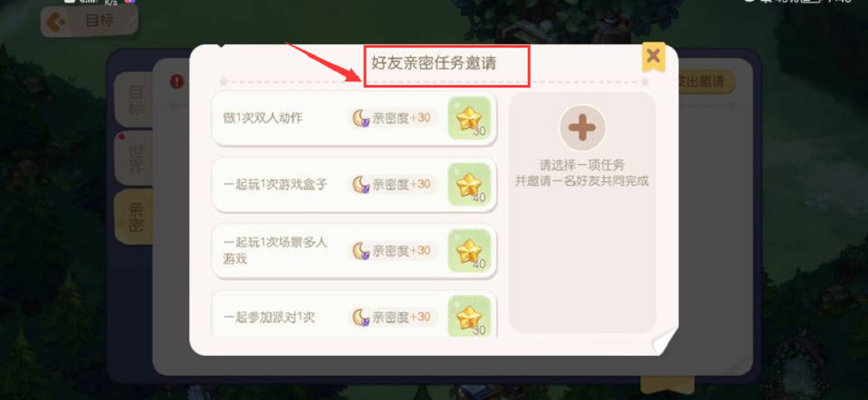
Task: Click the 好友亲密任务邀请 title text
Action: pyautogui.click(x=433, y=62)
